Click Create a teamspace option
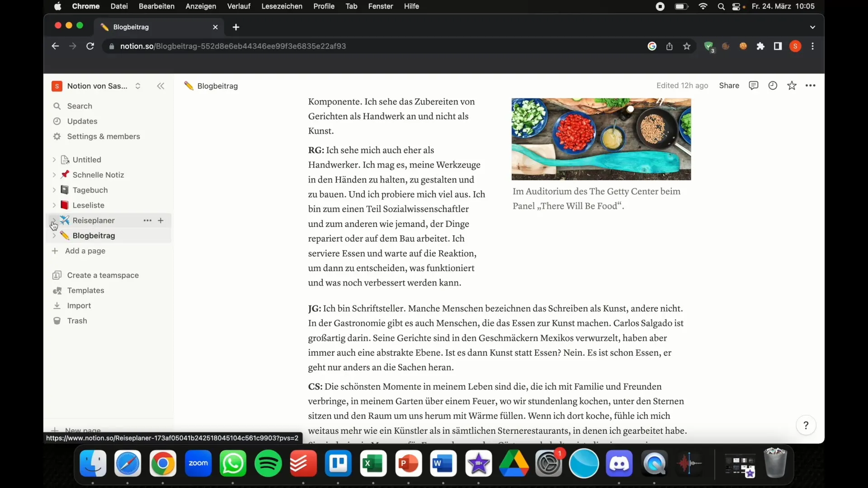Image resolution: width=868 pixels, height=488 pixels. (103, 275)
